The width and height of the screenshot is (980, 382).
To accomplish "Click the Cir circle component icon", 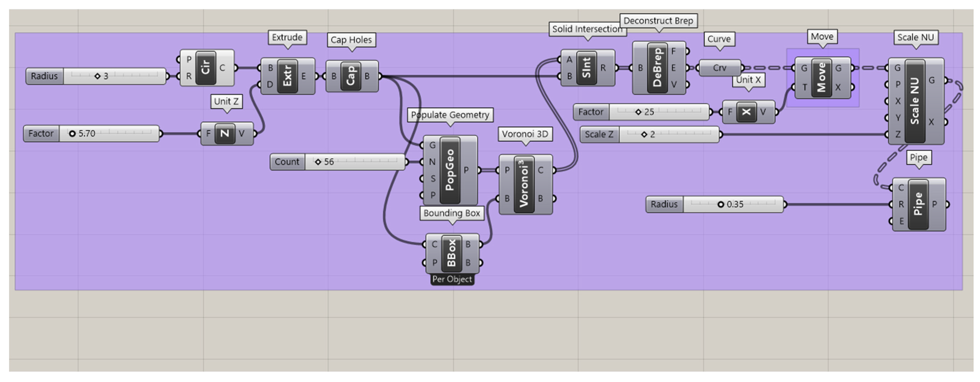I will pyautogui.click(x=205, y=68).
